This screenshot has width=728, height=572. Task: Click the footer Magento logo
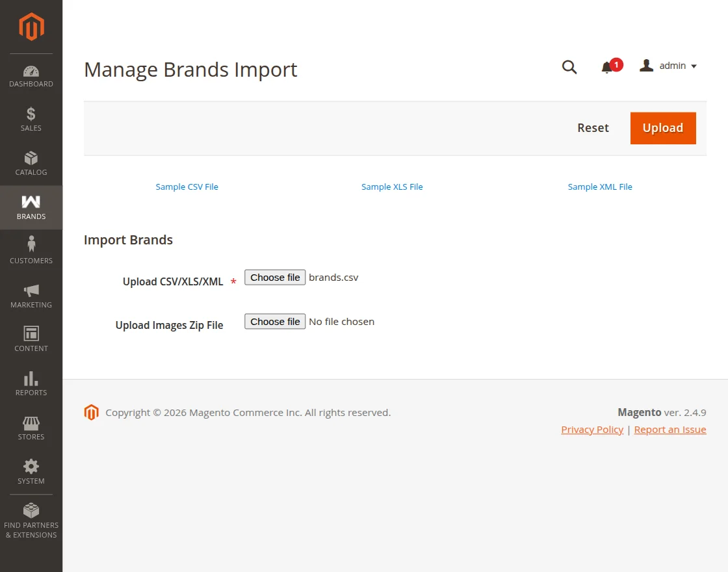[x=92, y=412]
